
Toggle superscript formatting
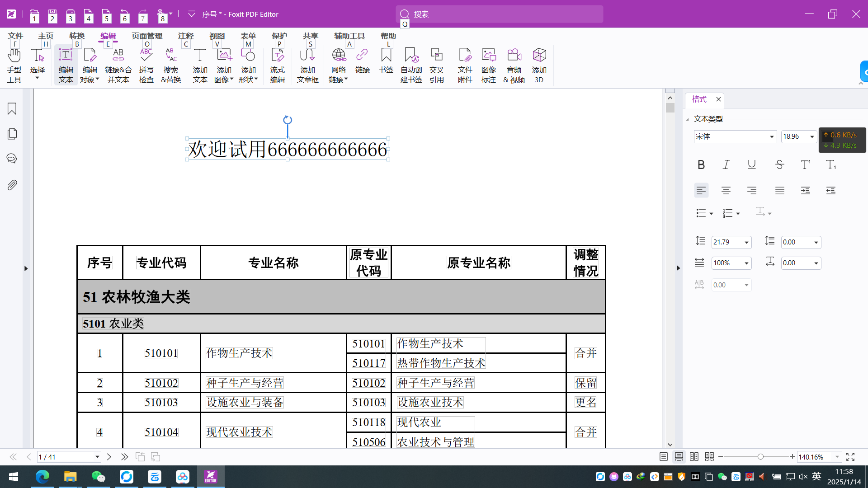[x=806, y=165]
